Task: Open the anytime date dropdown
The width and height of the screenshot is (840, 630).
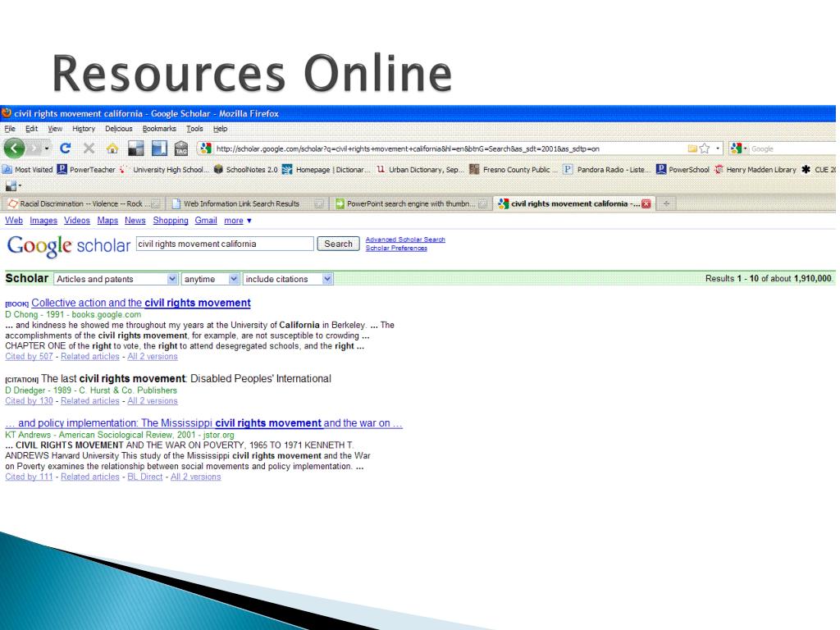Action: [x=211, y=279]
